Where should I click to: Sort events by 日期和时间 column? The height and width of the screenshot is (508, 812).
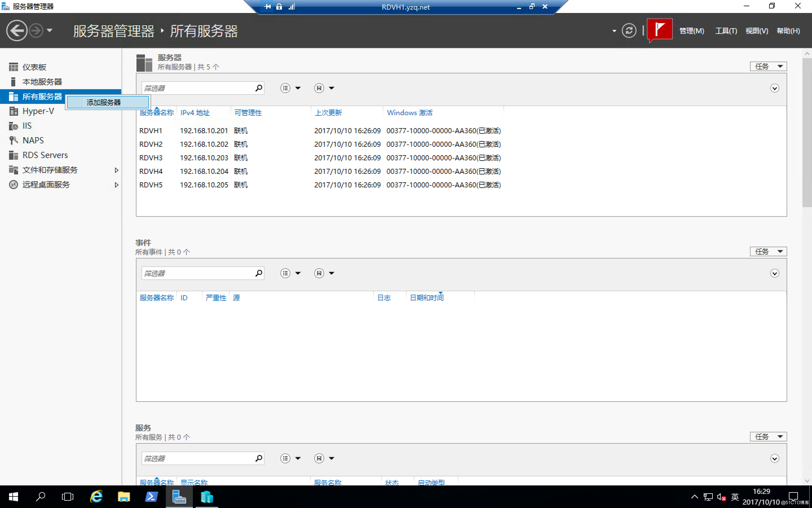pyautogui.click(x=427, y=298)
